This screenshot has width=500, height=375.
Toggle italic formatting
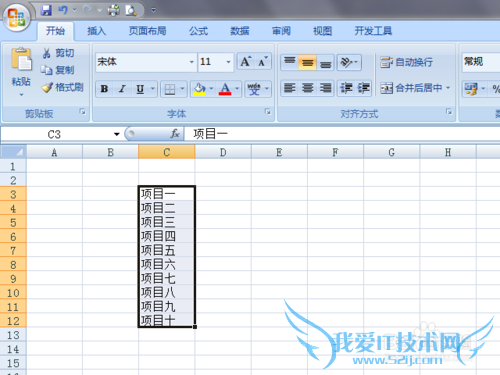[122, 89]
